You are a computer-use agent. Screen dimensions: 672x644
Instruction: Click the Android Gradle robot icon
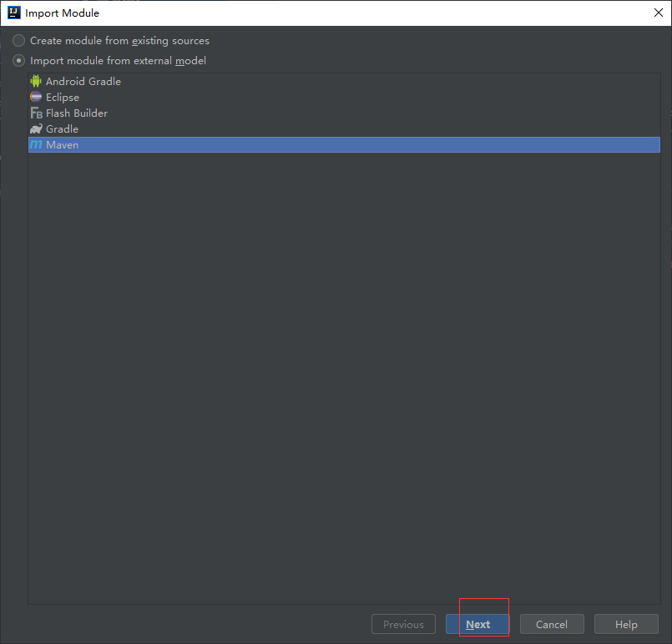point(36,81)
